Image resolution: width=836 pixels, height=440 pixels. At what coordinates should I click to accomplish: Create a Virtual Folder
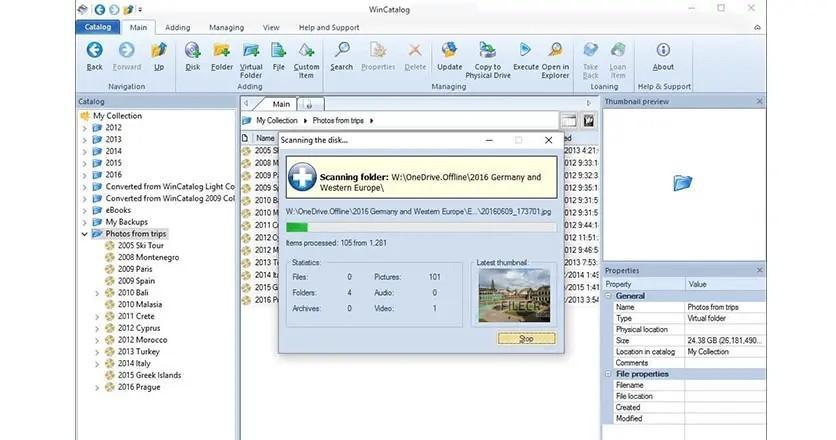click(251, 60)
